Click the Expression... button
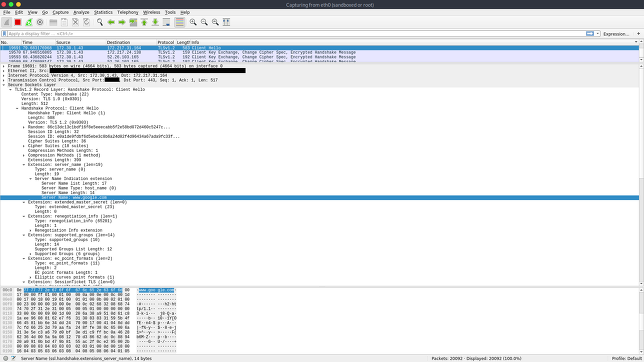Image resolution: width=644 pixels, height=362 pixels. point(616,34)
